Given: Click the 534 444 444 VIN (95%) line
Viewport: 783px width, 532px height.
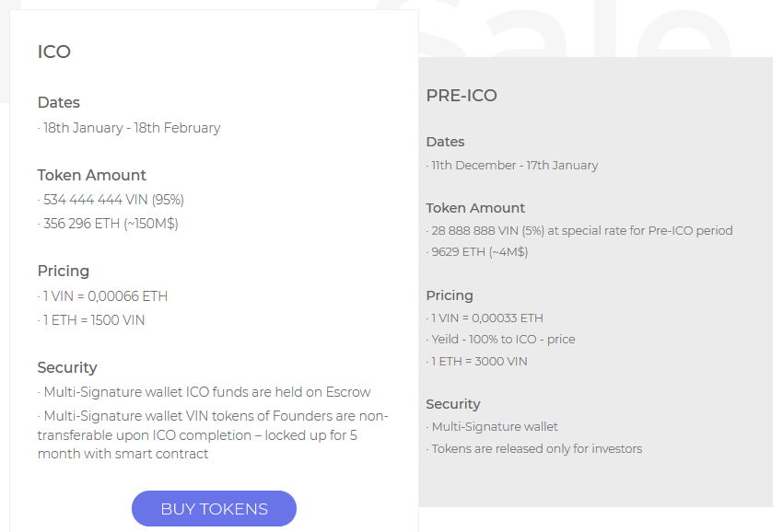Looking at the screenshot, I should [x=111, y=200].
